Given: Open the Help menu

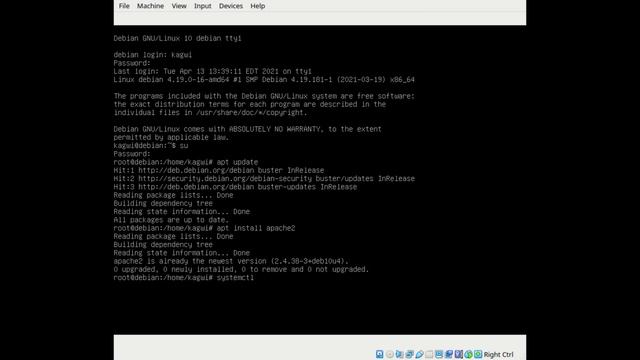Looking at the screenshot, I should point(258,6).
